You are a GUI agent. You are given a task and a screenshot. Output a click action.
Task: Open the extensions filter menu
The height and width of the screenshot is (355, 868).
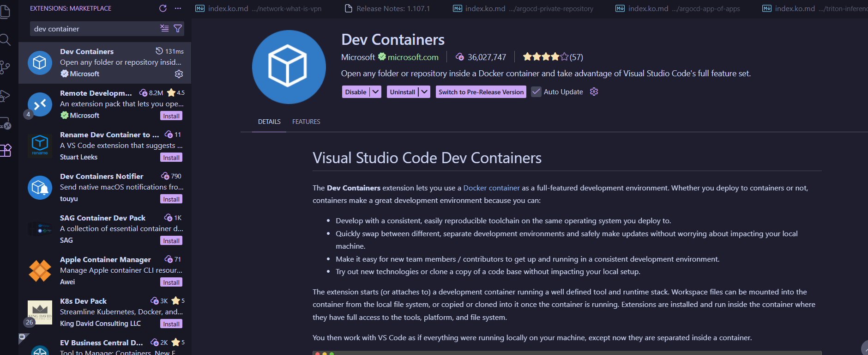(178, 28)
